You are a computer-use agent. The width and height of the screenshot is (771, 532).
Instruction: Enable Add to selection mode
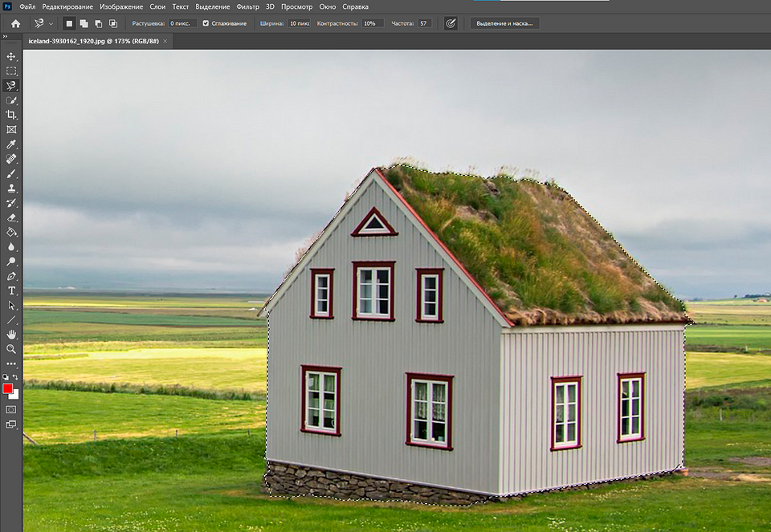click(x=83, y=23)
